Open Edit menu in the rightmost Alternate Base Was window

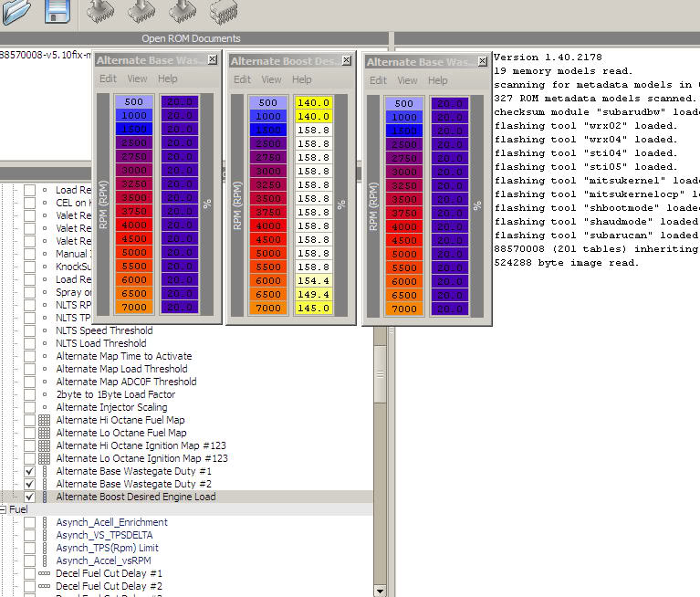coord(378,80)
